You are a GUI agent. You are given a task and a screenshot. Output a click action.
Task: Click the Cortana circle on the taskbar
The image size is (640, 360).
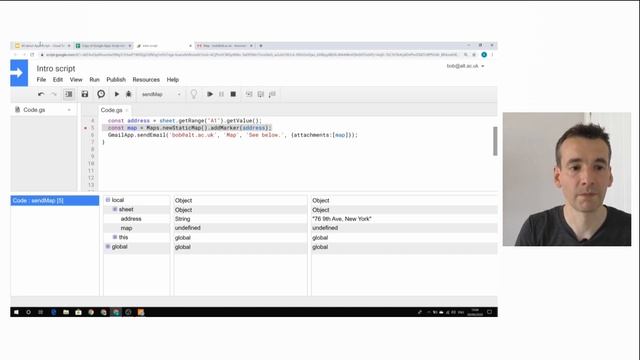(x=29, y=312)
